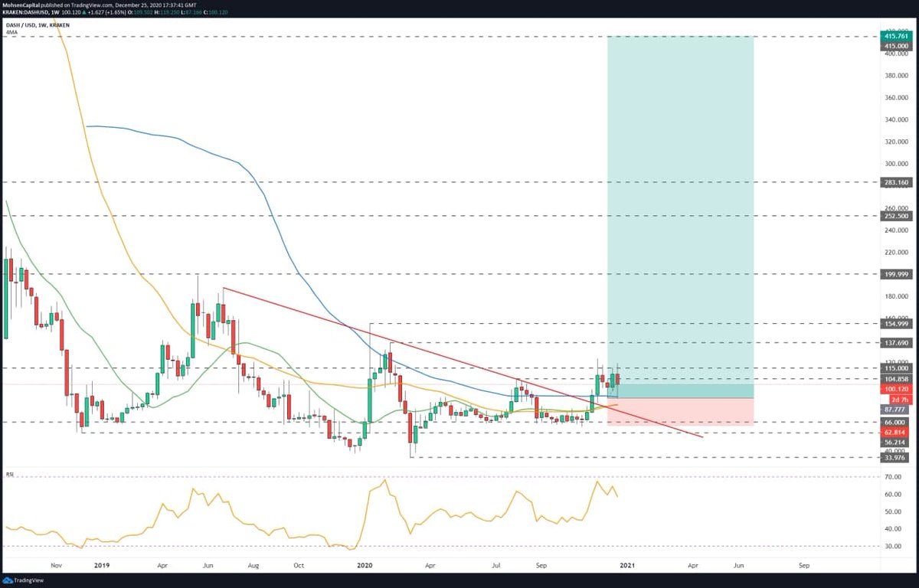Select the 415.000 price level label
Viewport: 919px width, 588px height.
(896, 45)
